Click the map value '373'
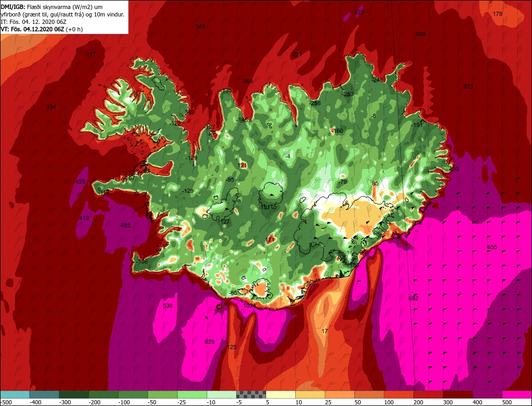This screenshot has width=532, height=406. tap(468, 87)
